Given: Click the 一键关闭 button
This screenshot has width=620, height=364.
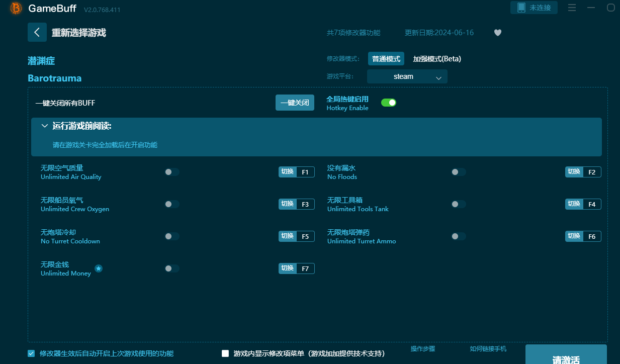Looking at the screenshot, I should pyautogui.click(x=295, y=103).
